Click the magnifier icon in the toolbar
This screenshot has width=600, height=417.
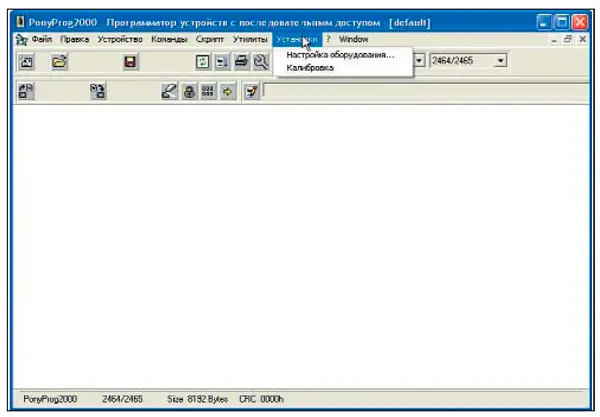point(260,62)
